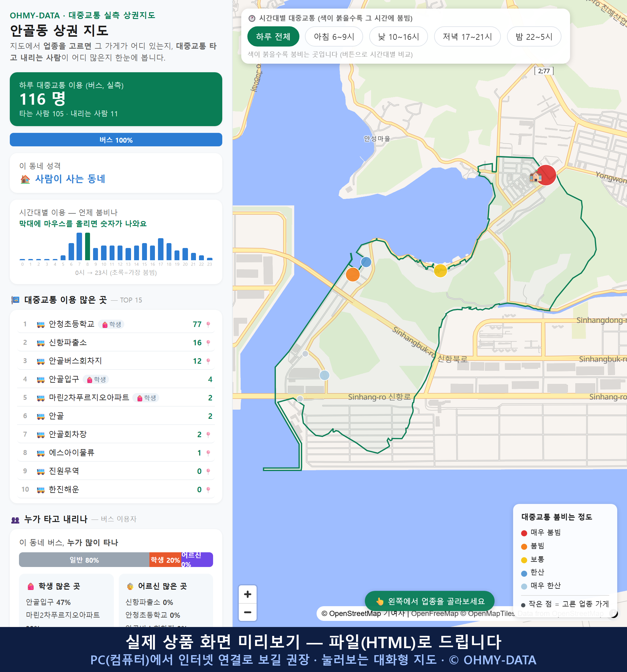627x672 pixels.
Task: Click the 일반 80% rider segment
Action: tap(84, 560)
